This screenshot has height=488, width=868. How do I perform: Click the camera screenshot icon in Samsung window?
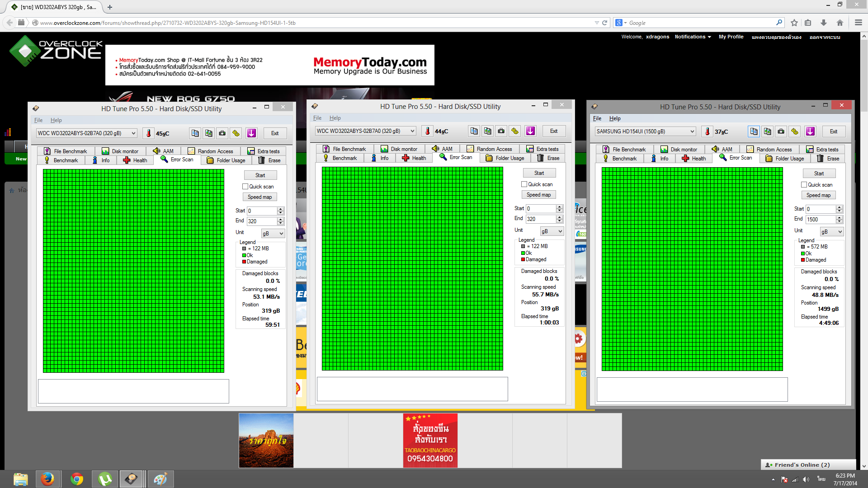click(781, 131)
